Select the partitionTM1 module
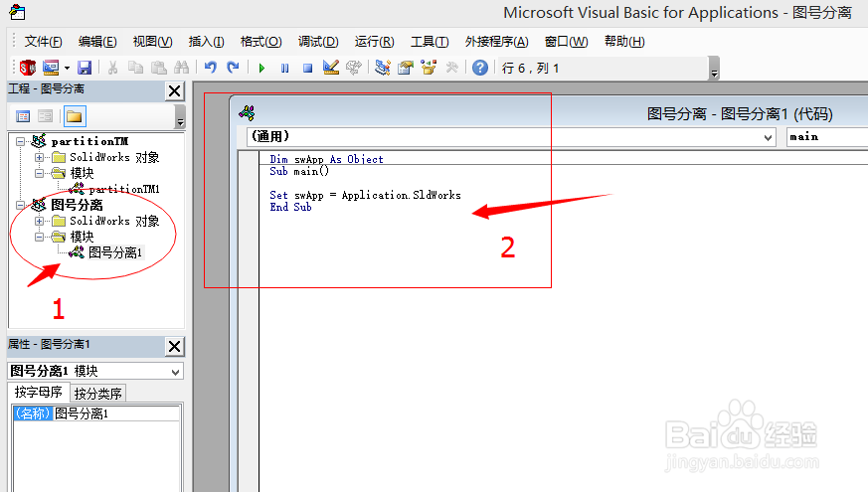Screen dimensions: 868x492 coord(124,189)
